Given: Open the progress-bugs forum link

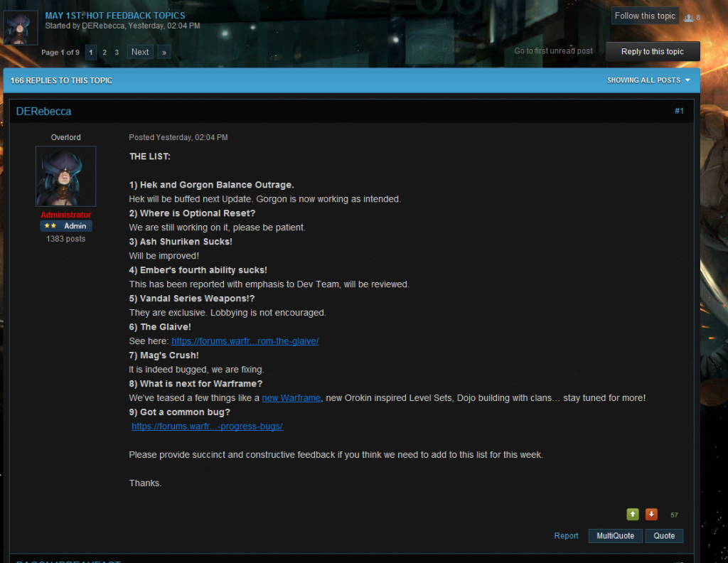Looking at the screenshot, I should [x=207, y=427].
